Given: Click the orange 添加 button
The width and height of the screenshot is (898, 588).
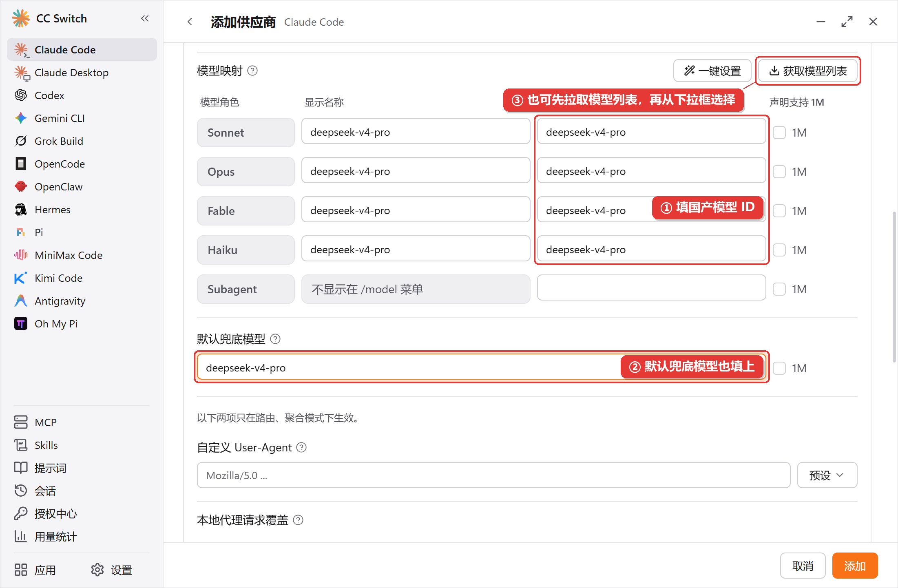Looking at the screenshot, I should [855, 566].
